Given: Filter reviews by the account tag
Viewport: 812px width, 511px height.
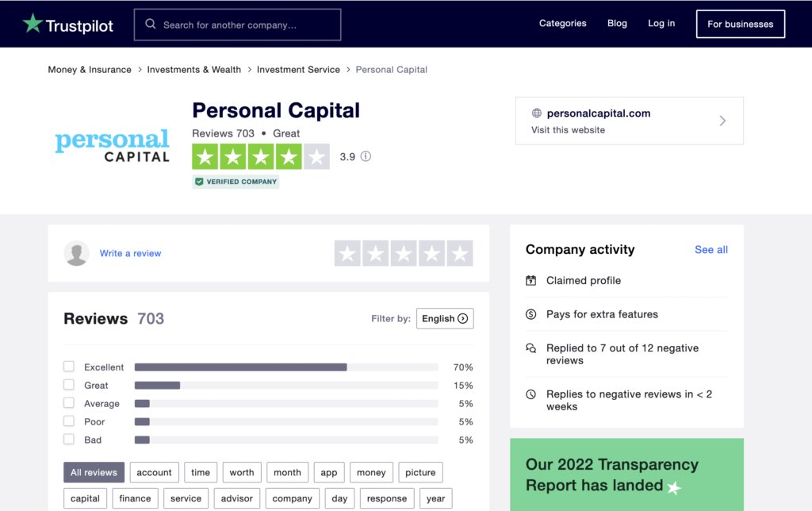Looking at the screenshot, I should tap(155, 472).
